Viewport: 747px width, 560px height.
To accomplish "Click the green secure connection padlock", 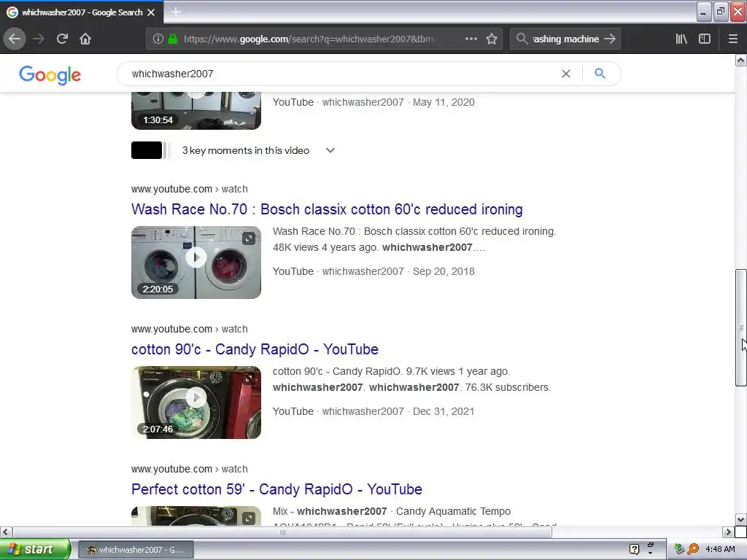I will tap(173, 39).
